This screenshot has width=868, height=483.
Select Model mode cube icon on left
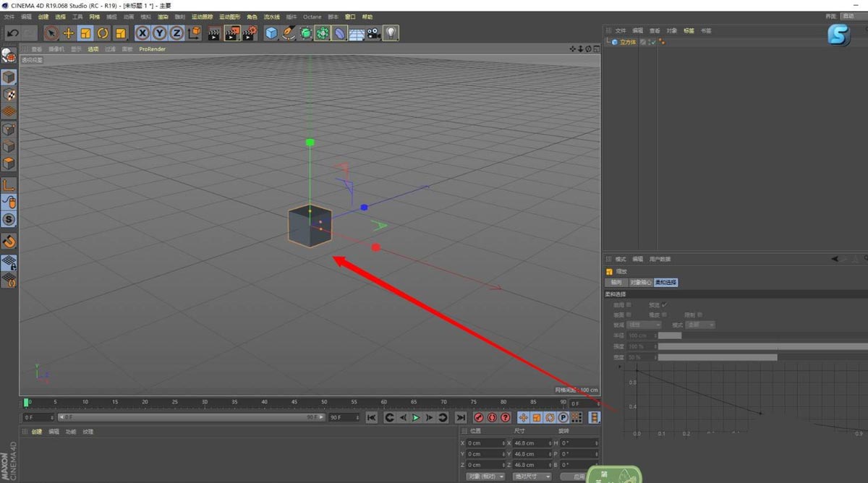click(9, 77)
